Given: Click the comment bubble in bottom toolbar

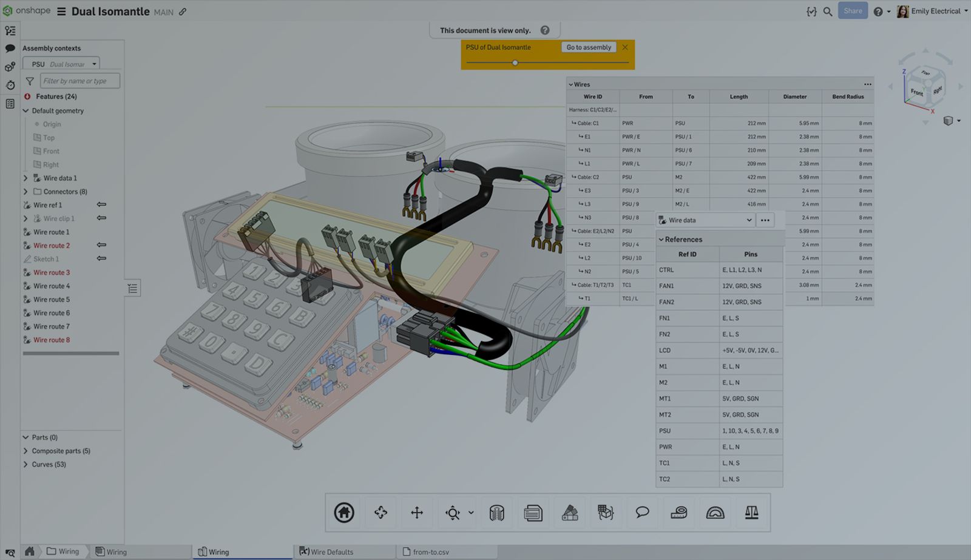Looking at the screenshot, I should coord(642,513).
